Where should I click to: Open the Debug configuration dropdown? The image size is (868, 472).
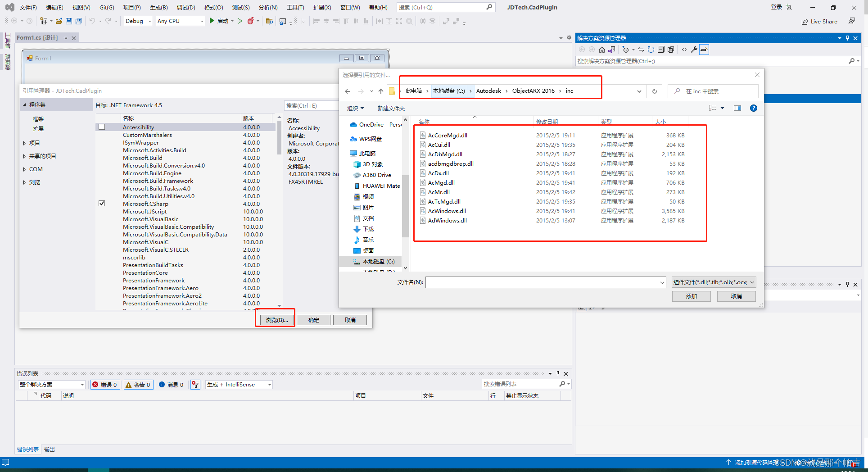point(138,21)
